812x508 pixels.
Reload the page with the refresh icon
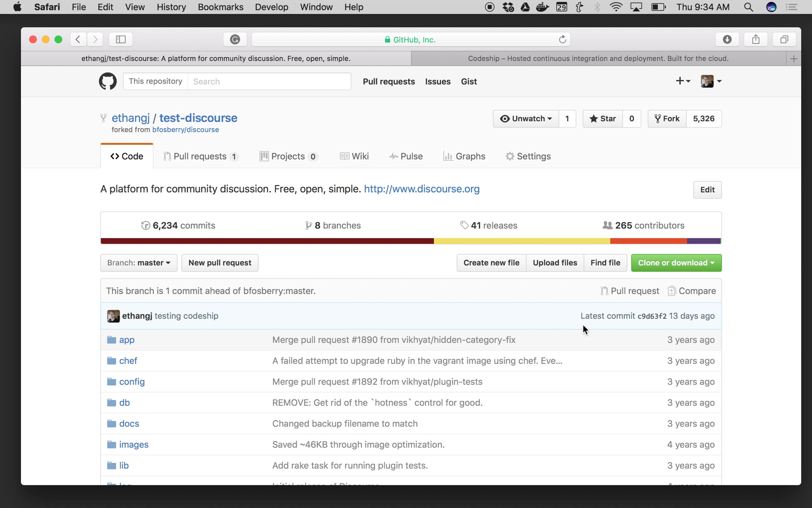pyautogui.click(x=562, y=40)
